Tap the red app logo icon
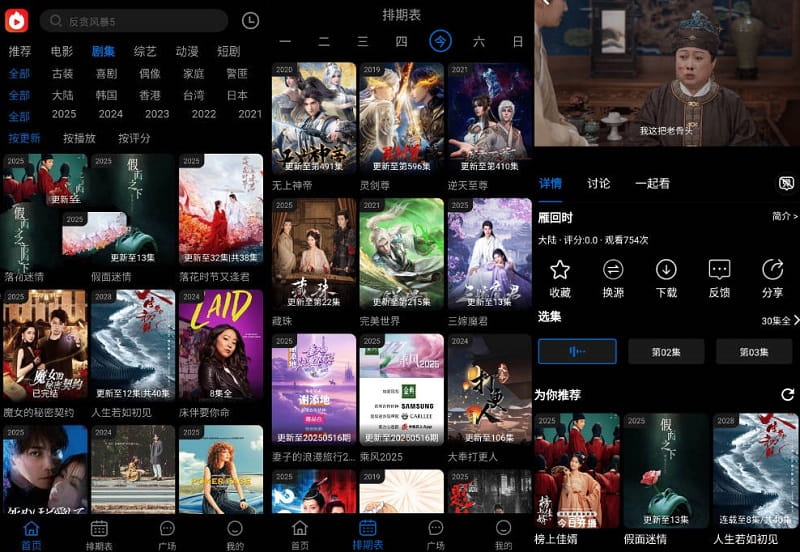The width and height of the screenshot is (800, 552). coord(16,20)
